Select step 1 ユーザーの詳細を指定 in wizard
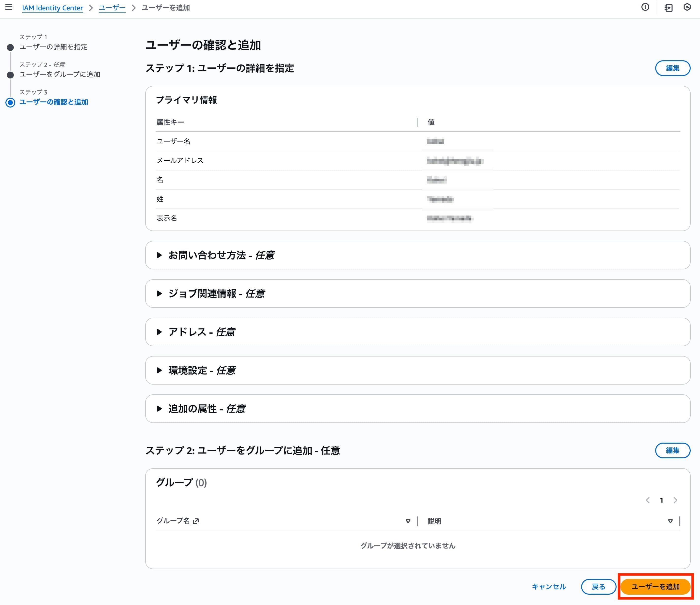Image resolution: width=700 pixels, height=605 pixels. click(x=53, y=47)
